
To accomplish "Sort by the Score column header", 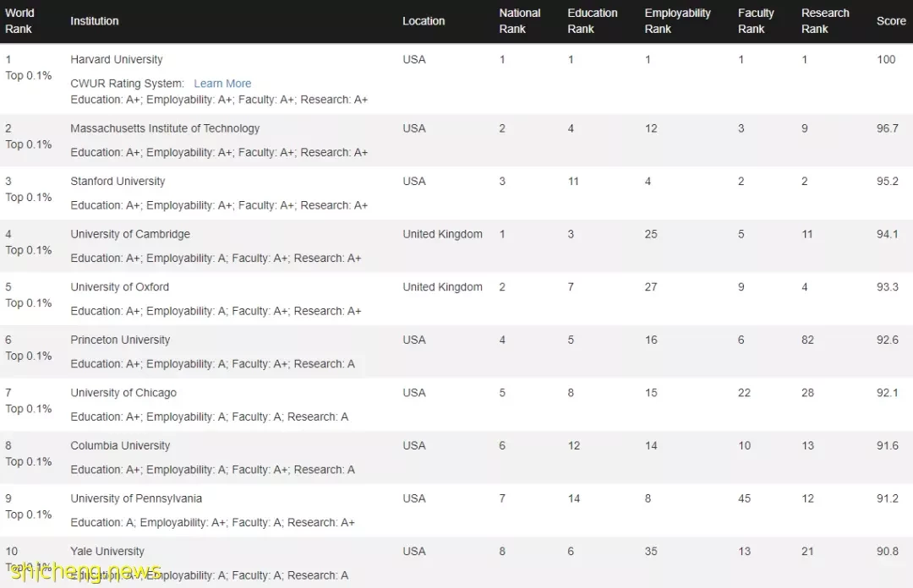I will [x=891, y=21].
